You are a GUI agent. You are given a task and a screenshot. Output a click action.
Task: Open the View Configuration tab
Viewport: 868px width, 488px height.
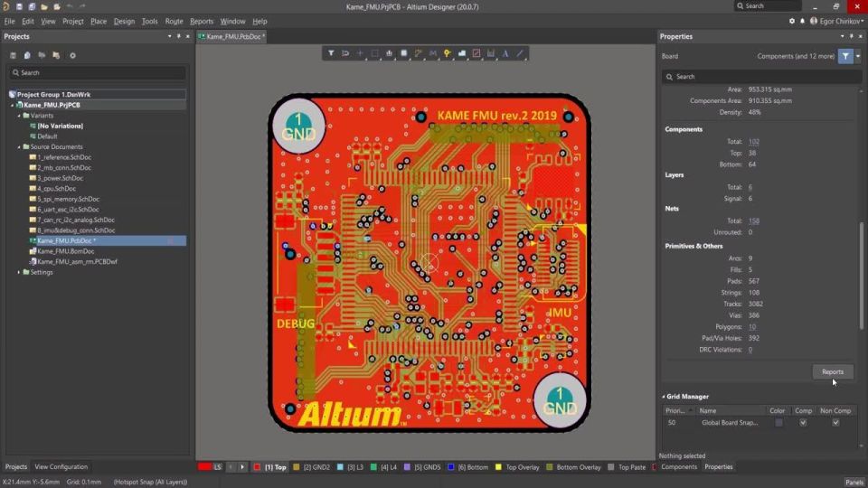point(61,467)
